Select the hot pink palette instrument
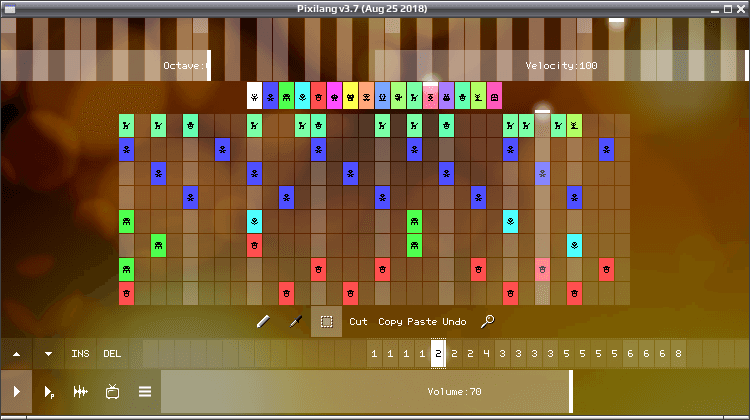The height and width of the screenshot is (420, 750). click(x=495, y=97)
